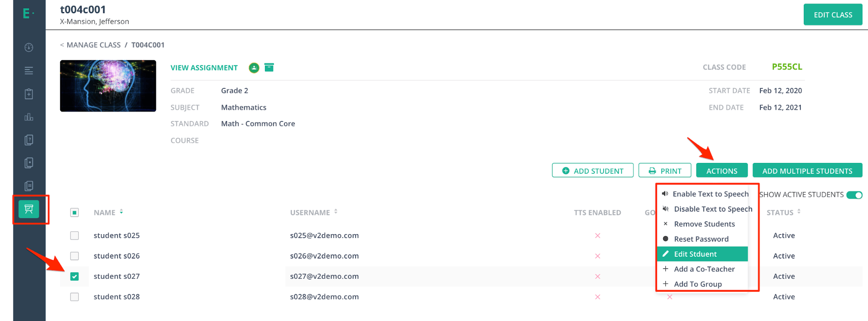Image resolution: width=868 pixels, height=321 pixels.
Task: Click the Grade 2 value
Action: 234,90
